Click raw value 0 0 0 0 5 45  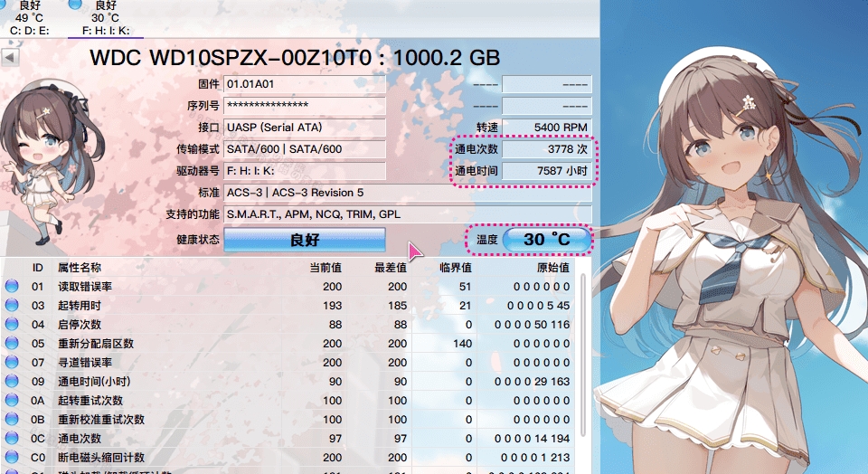[538, 305]
